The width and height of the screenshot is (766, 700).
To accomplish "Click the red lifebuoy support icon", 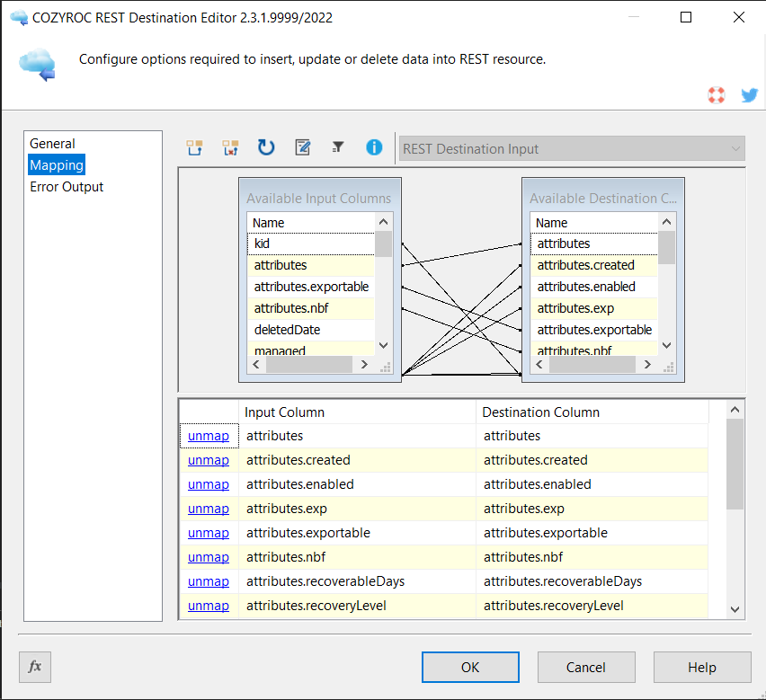I will 716,95.
